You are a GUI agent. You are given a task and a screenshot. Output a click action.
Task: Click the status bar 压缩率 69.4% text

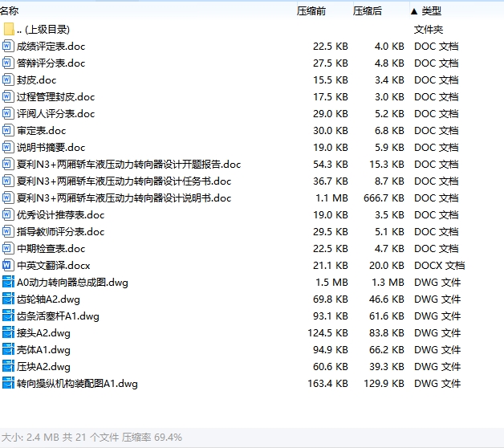[152, 438]
